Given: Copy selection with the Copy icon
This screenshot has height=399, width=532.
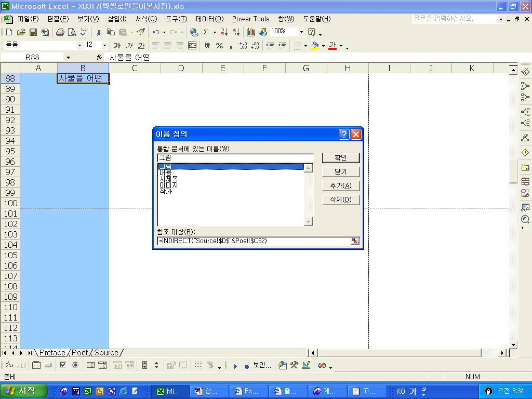Looking at the screenshot, I should pyautogui.click(x=111, y=32).
